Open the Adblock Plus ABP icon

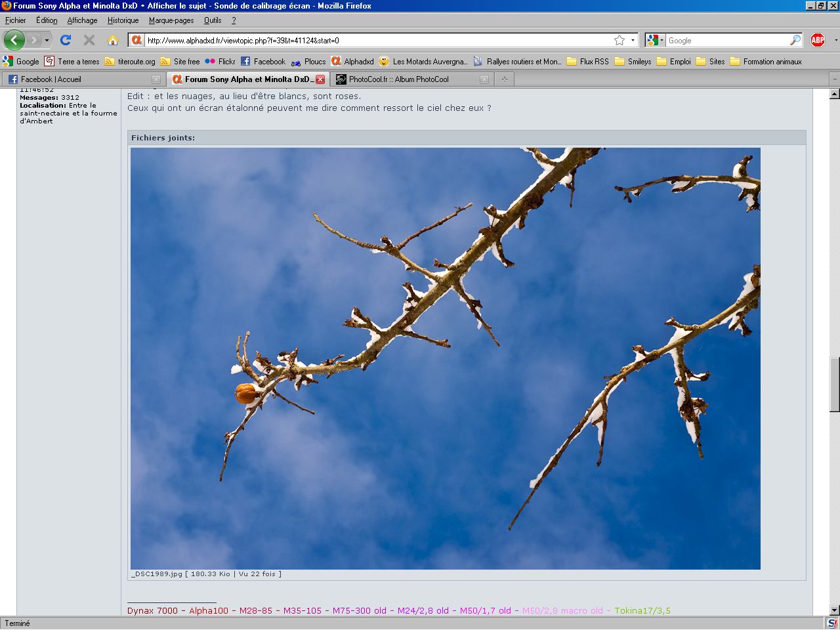click(x=818, y=40)
